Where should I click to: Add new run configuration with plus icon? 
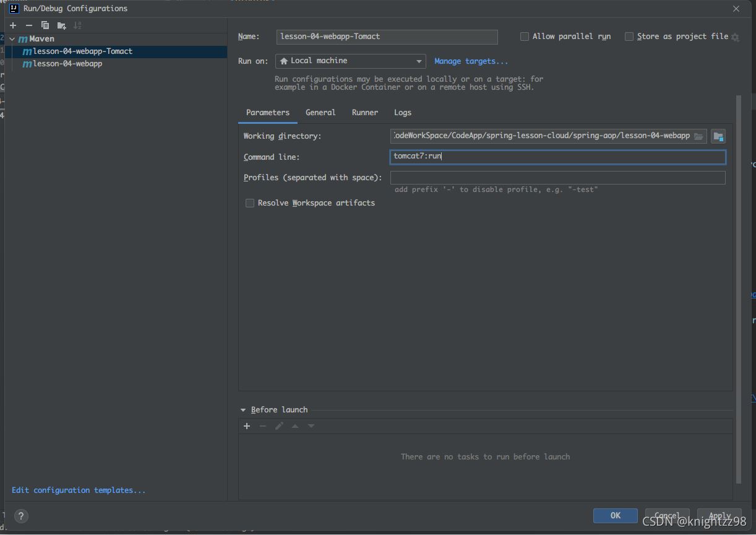point(13,25)
